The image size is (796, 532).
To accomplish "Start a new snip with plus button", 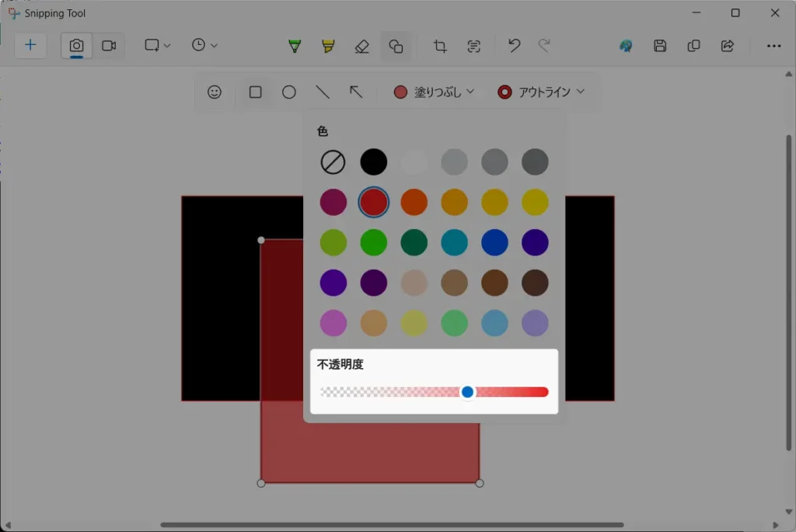I will [x=30, y=45].
